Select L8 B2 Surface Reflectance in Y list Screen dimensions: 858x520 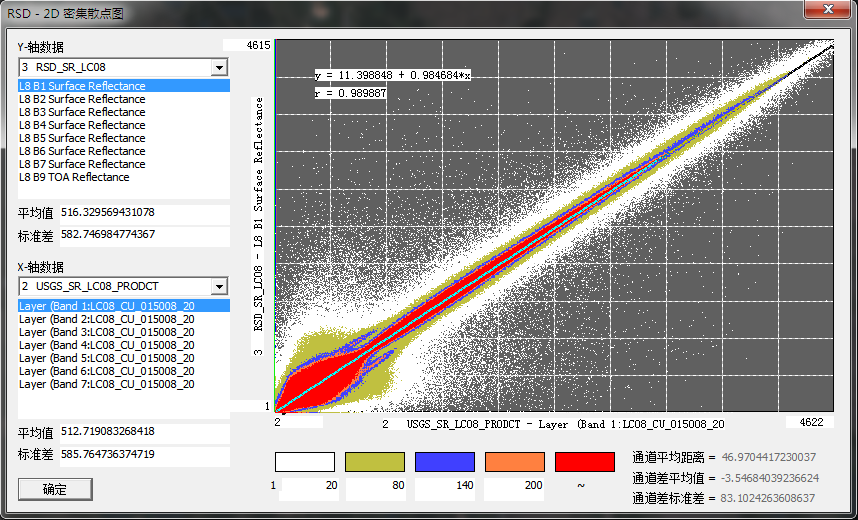82,99
